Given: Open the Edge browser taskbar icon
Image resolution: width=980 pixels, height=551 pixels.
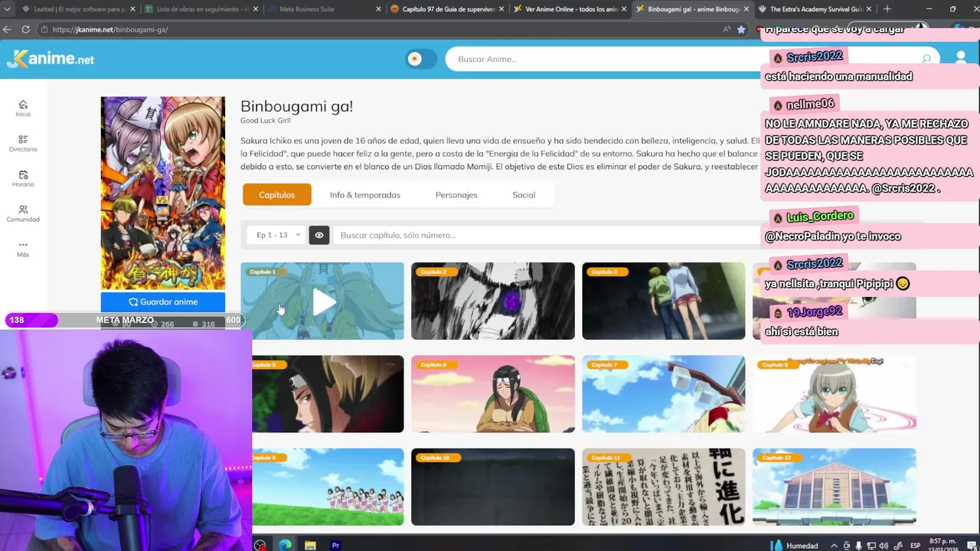Looking at the screenshot, I should click(285, 546).
